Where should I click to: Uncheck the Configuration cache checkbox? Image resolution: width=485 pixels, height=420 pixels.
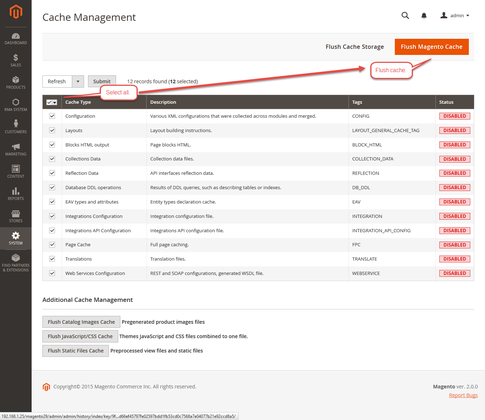[52, 116]
